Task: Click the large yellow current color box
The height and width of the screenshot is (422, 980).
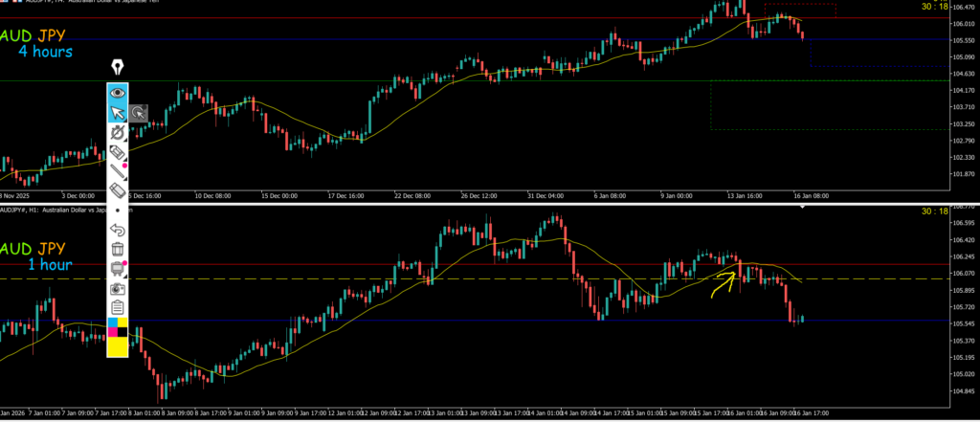Action: pos(118,347)
